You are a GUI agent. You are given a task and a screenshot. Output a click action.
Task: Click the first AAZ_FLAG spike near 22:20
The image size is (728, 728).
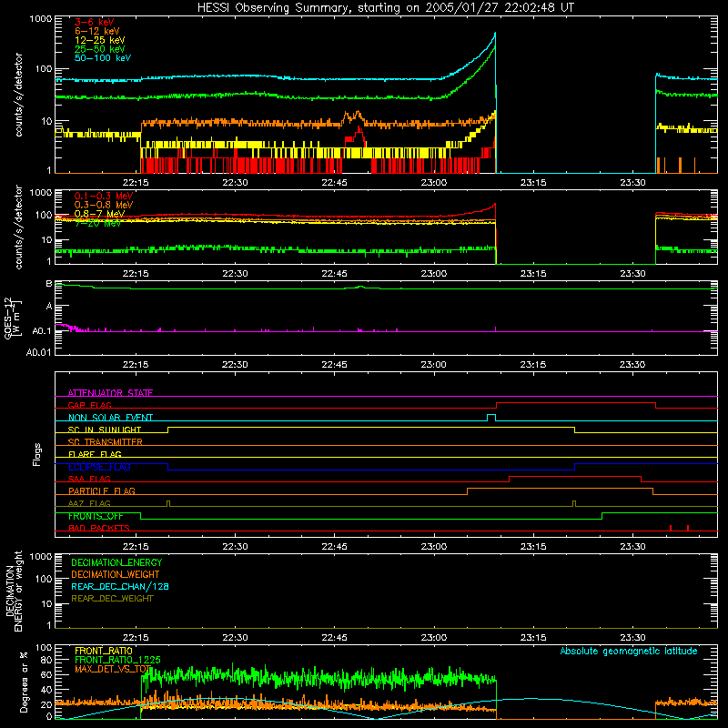(168, 503)
